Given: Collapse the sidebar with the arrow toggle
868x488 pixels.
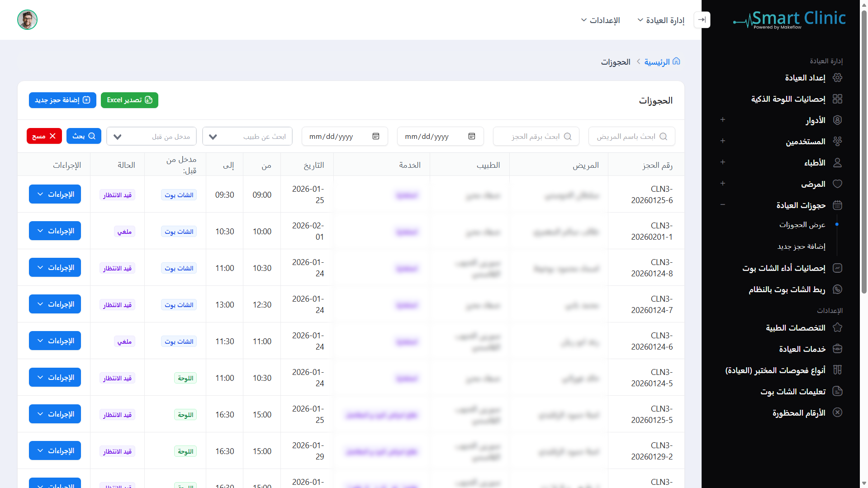Looking at the screenshot, I should 702,20.
